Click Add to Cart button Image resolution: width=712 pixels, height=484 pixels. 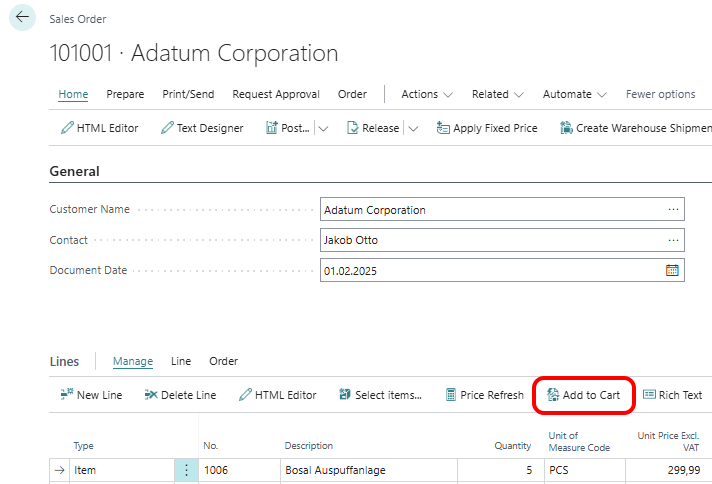(583, 395)
